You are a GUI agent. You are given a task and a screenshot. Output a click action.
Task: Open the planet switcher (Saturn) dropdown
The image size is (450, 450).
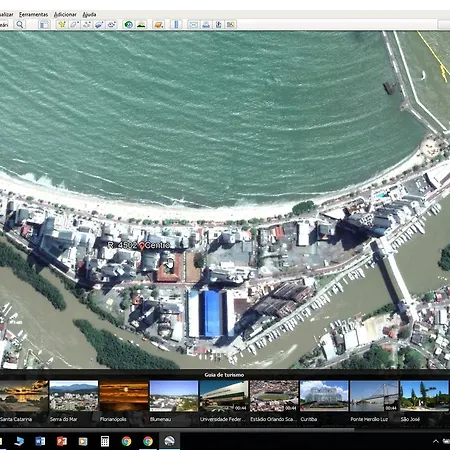point(158,25)
